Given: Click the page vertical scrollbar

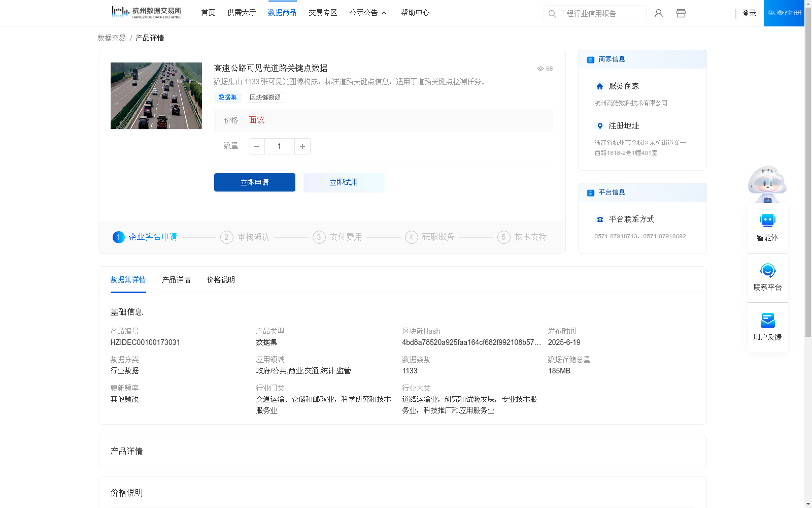Looking at the screenshot, I should (808, 173).
